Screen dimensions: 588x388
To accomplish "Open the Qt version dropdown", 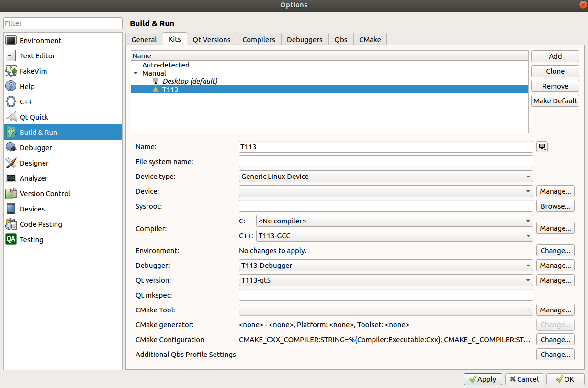I will tap(386, 280).
